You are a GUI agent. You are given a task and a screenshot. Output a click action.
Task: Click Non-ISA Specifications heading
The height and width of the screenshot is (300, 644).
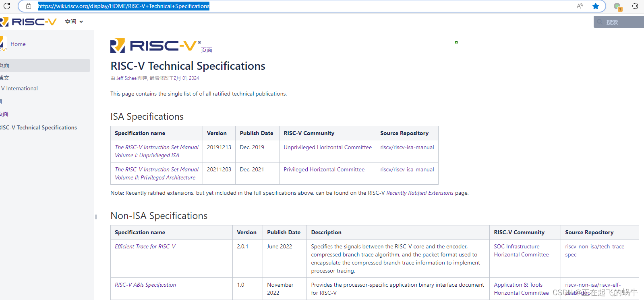tap(159, 216)
